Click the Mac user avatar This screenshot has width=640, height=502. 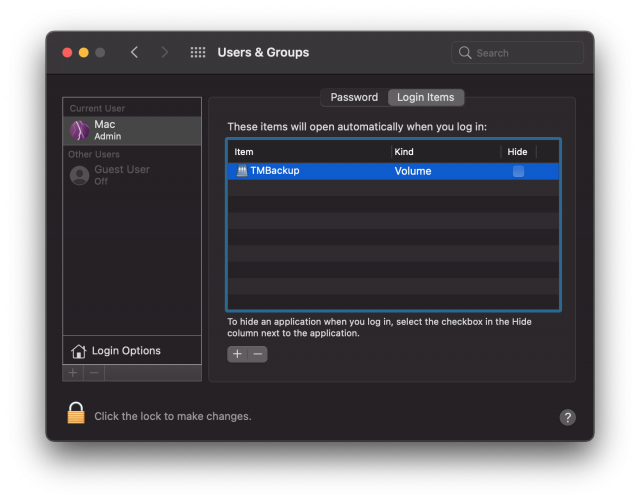point(79,130)
